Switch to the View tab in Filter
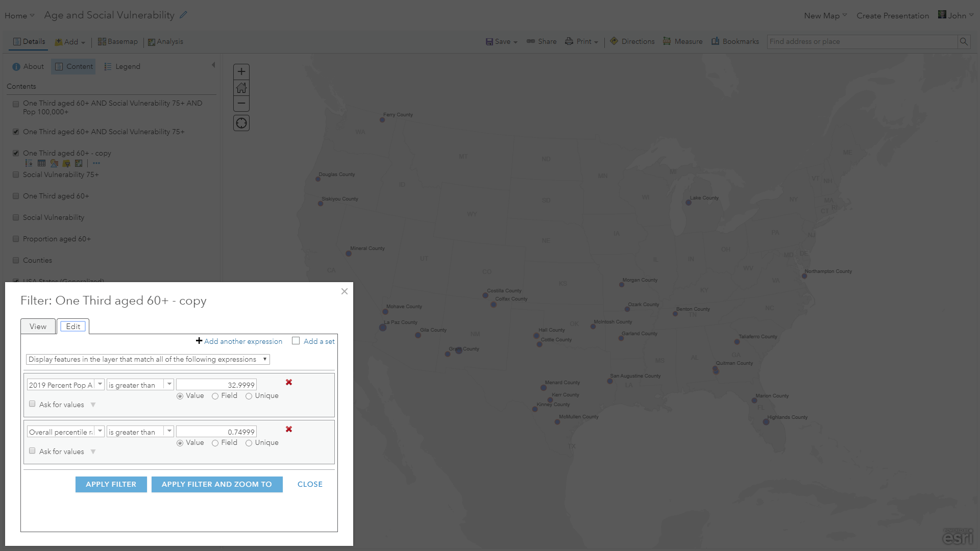 tap(38, 327)
